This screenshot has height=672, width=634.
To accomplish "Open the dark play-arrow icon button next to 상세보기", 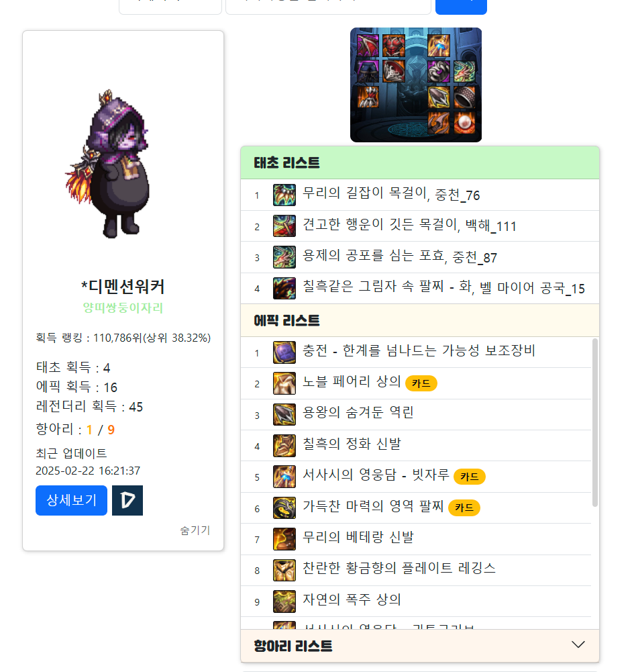I will tap(127, 500).
